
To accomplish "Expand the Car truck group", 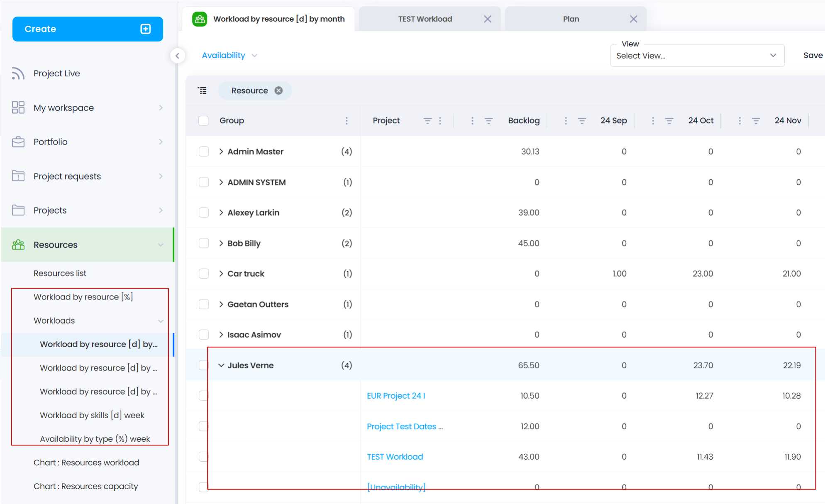I will point(221,273).
